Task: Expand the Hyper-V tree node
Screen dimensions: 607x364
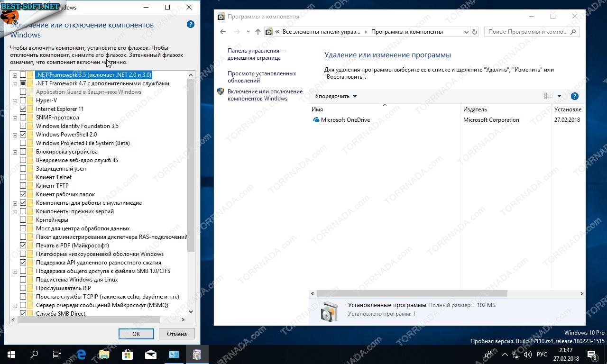Action: (x=15, y=100)
